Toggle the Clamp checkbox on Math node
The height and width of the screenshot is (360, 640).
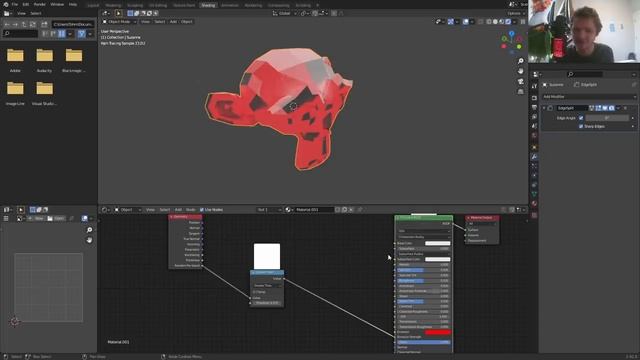(x=254, y=292)
